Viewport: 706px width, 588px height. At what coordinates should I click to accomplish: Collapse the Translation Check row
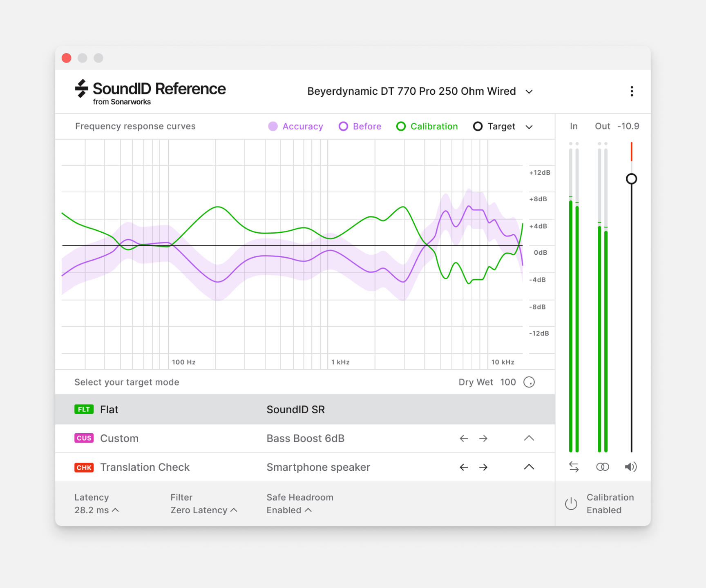[529, 467]
